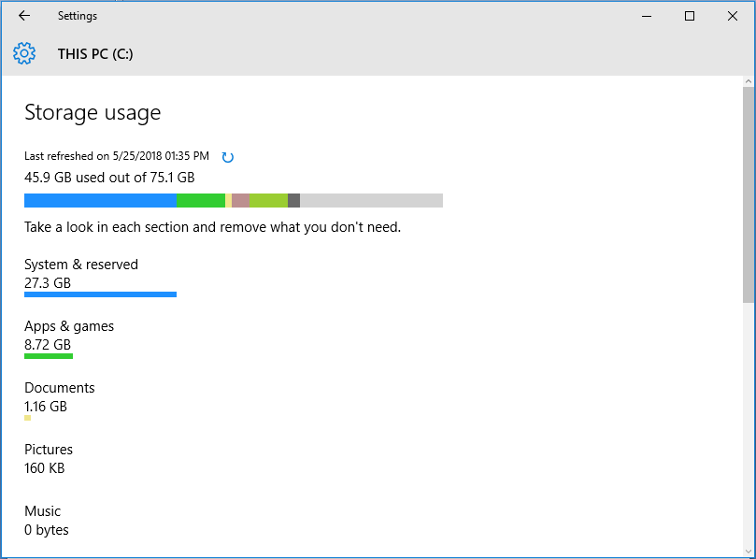Click the olive green storage bar segment

(268, 201)
